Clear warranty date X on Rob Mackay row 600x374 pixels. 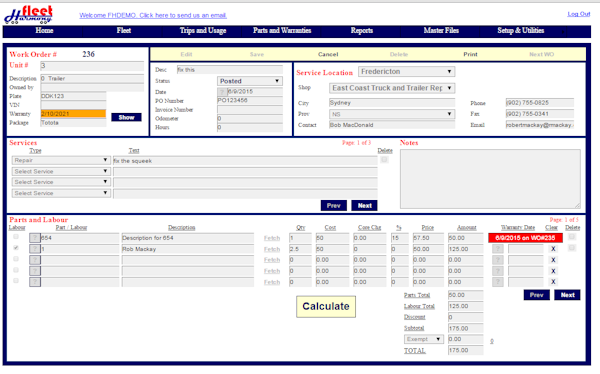[553, 249]
